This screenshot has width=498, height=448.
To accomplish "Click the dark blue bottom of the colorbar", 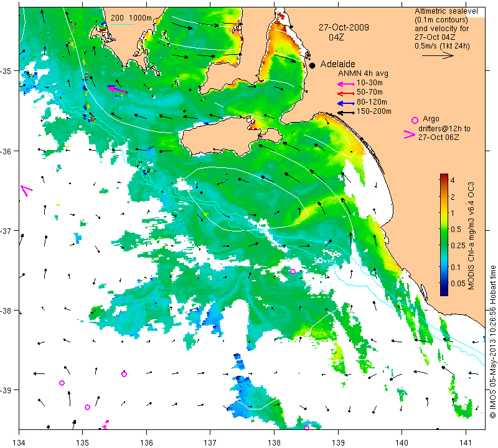I will coord(444,293).
